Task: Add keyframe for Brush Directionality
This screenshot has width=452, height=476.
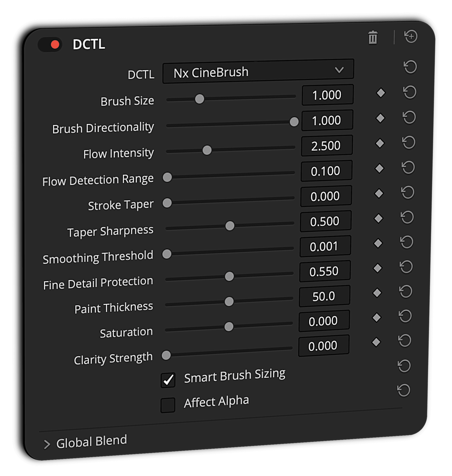Action: point(380,118)
